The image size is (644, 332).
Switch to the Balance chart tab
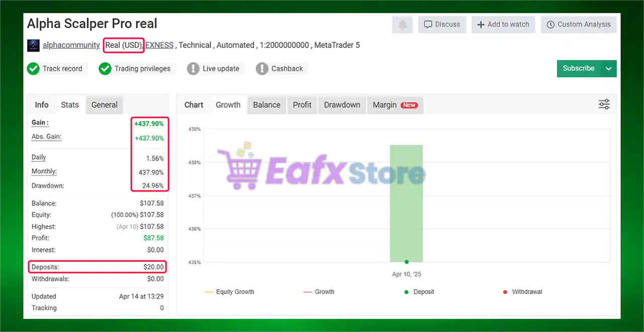(267, 105)
